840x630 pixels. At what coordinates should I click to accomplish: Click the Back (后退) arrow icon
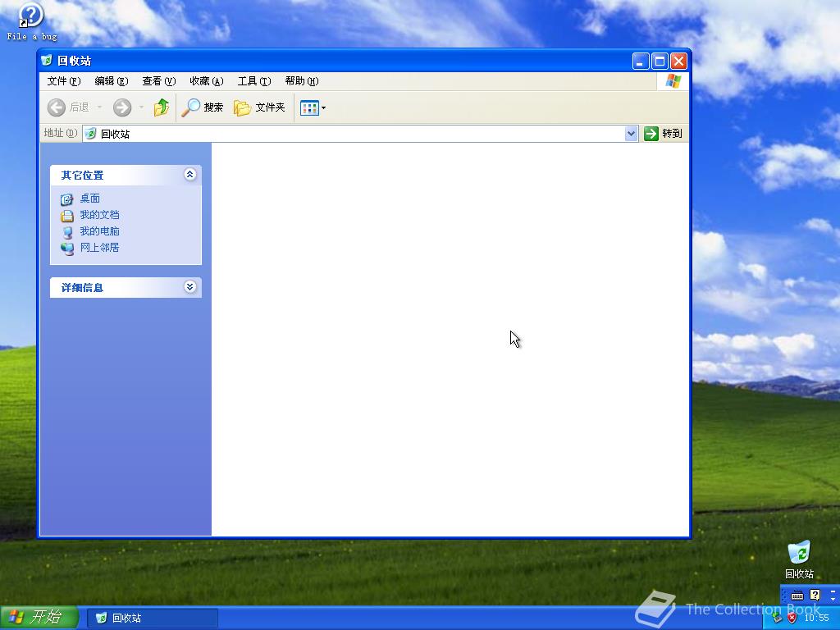[57, 107]
